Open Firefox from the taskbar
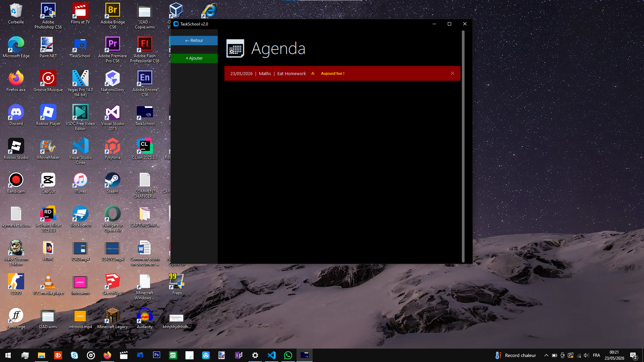Screen dimensions: 644x362 pos(107,355)
